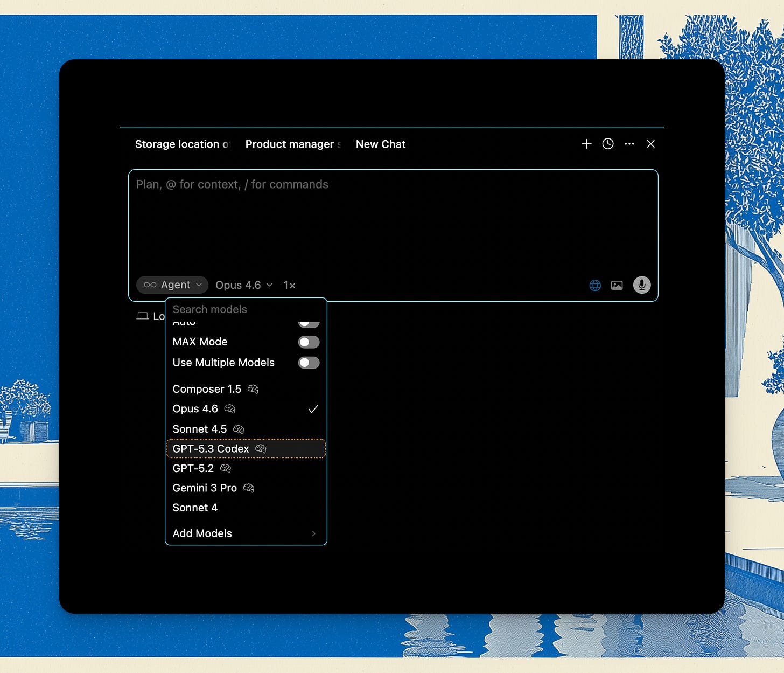784x673 pixels.
Task: Click the checkmark on the Opus 4.6 row
Action: pyautogui.click(x=313, y=409)
